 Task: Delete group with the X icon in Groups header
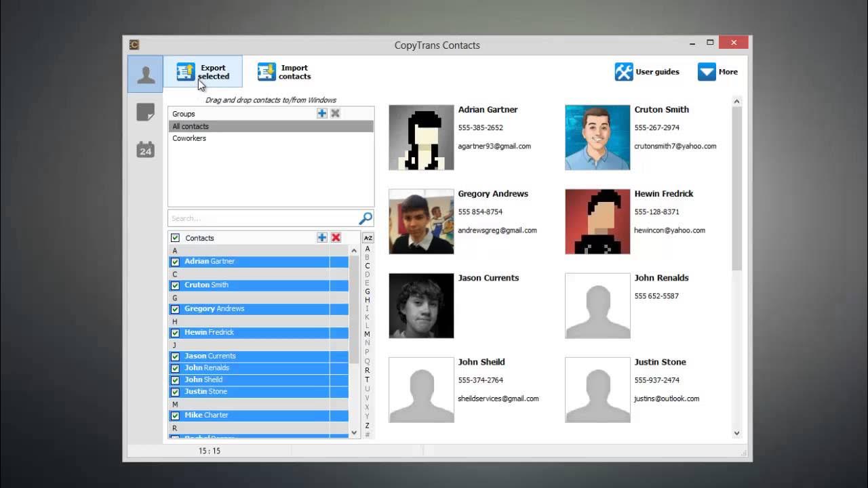click(x=335, y=113)
